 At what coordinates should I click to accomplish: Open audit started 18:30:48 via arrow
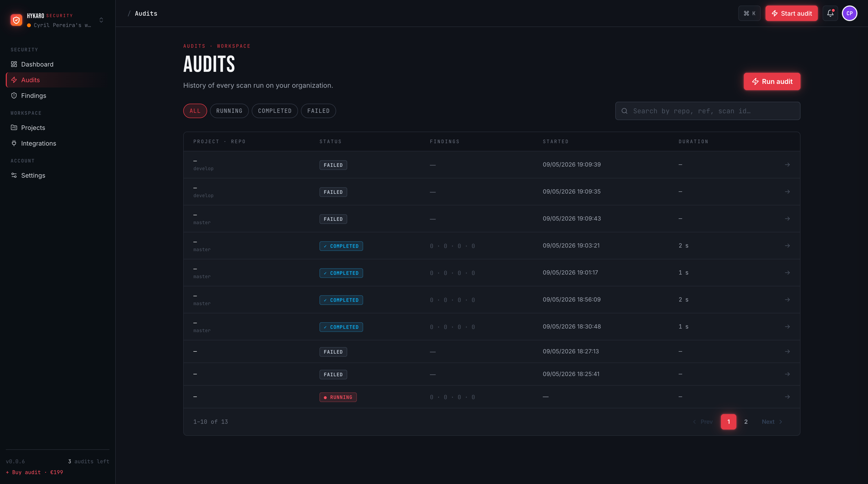tap(787, 326)
